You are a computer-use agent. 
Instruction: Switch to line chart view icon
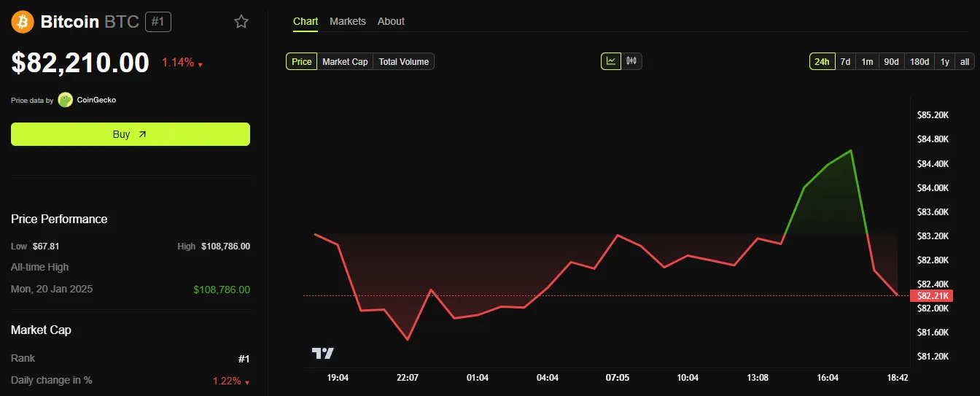click(x=611, y=61)
